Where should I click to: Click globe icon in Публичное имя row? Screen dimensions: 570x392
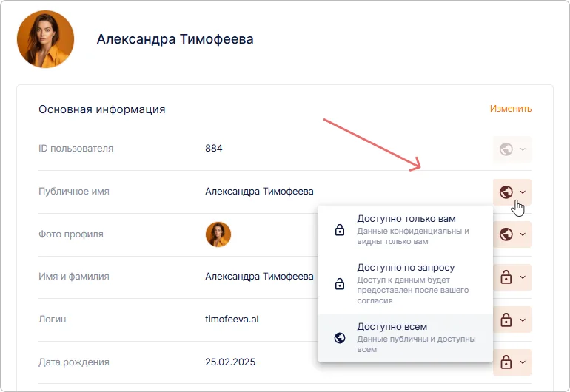pos(506,192)
